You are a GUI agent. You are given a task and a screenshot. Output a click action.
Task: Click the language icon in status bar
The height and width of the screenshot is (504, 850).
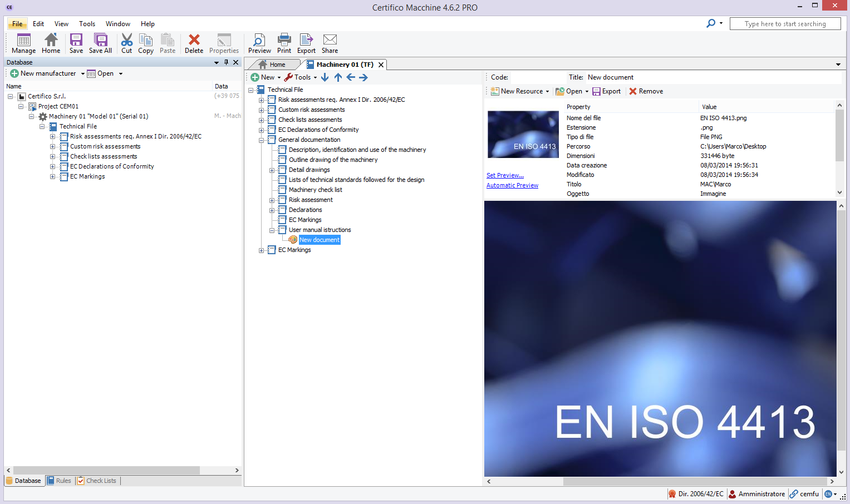(x=828, y=494)
